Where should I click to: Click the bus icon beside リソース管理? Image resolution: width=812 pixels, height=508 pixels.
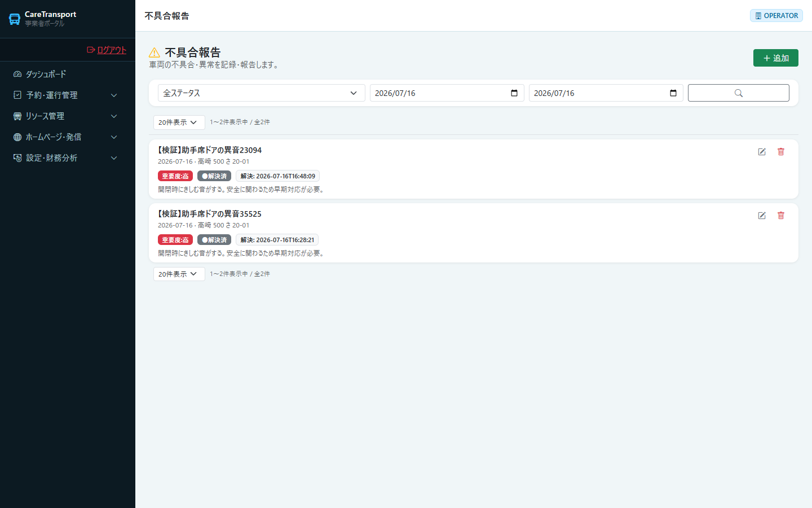coord(17,116)
